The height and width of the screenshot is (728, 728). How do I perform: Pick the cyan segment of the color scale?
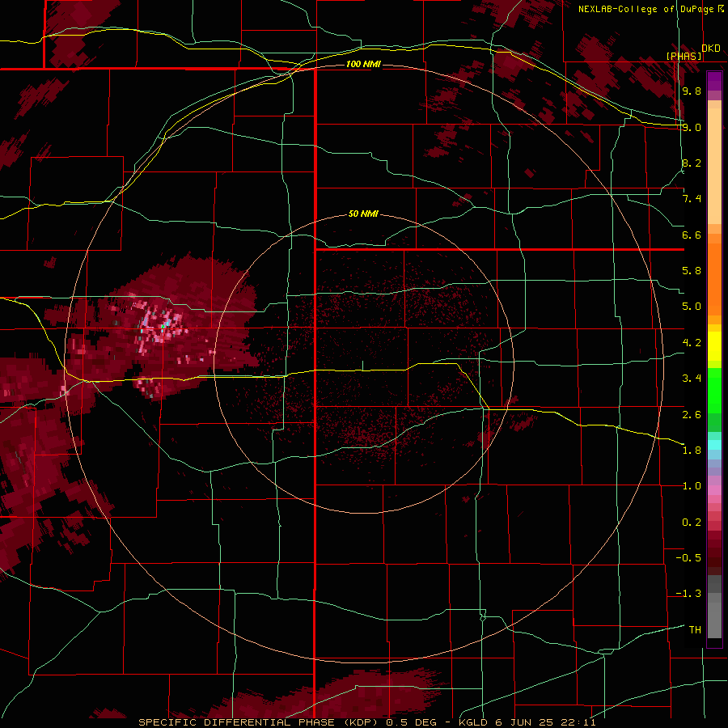[714, 445]
